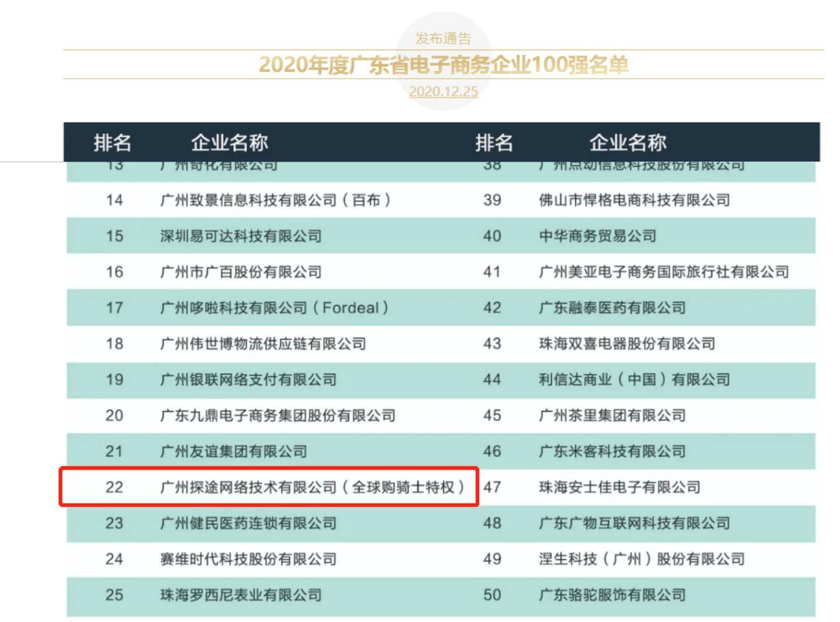Click rank number 49

point(492,559)
